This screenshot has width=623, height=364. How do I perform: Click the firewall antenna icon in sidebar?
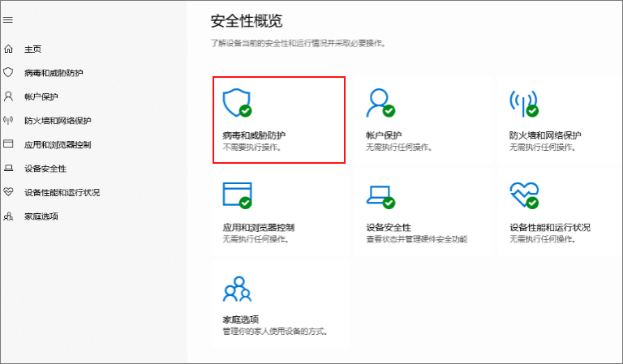pyautogui.click(x=8, y=121)
